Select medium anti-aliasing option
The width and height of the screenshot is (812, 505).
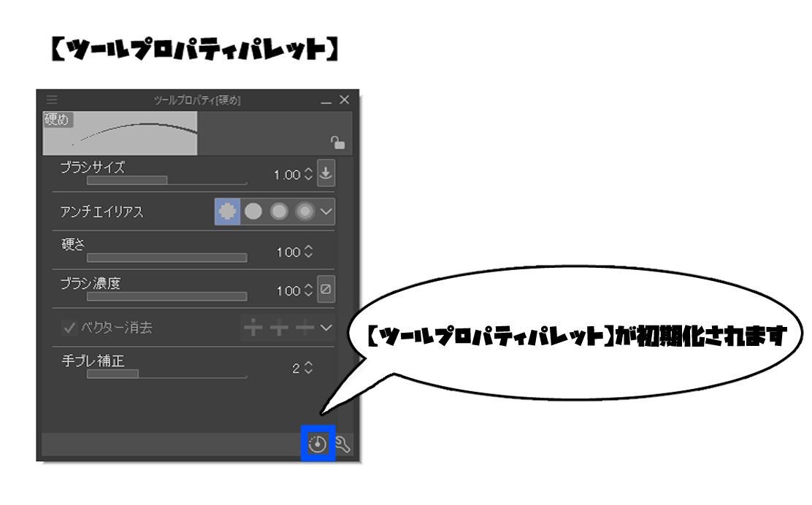279,211
